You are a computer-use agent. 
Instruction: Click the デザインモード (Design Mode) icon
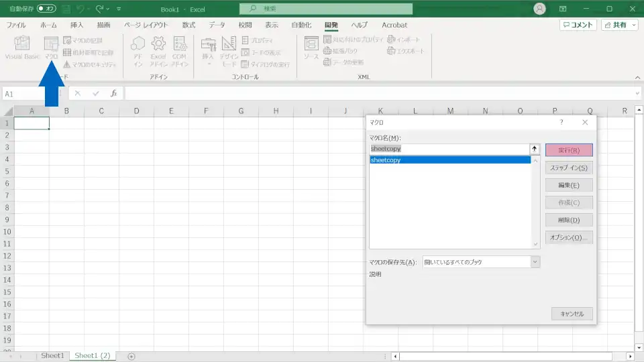click(x=229, y=50)
